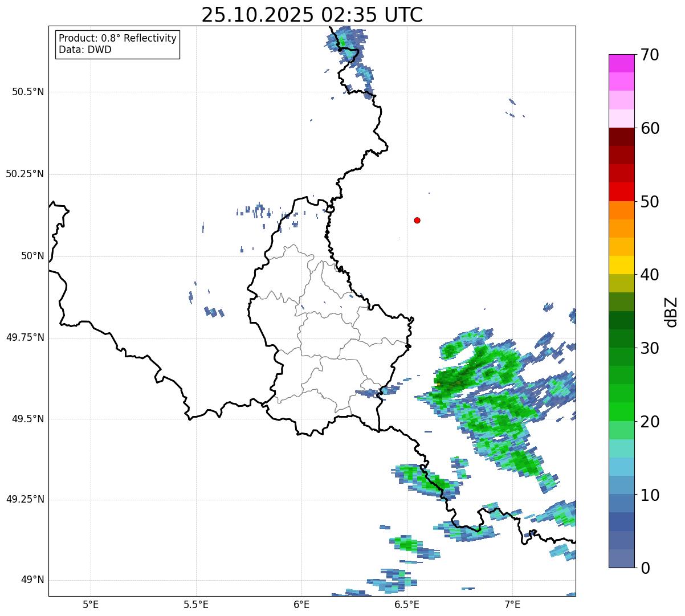This screenshot has width=685, height=616.
Task: Click the 49.75°N latitude label
Action: pyautogui.click(x=25, y=337)
